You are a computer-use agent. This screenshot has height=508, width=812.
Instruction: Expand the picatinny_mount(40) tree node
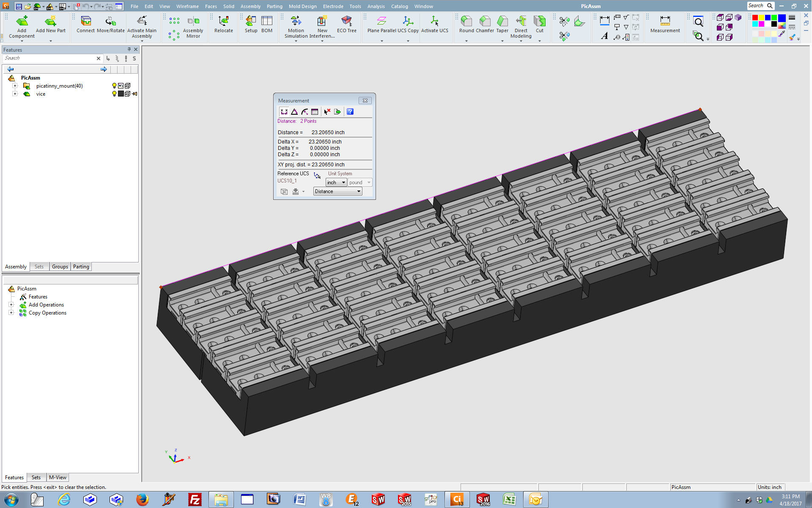pyautogui.click(x=15, y=86)
